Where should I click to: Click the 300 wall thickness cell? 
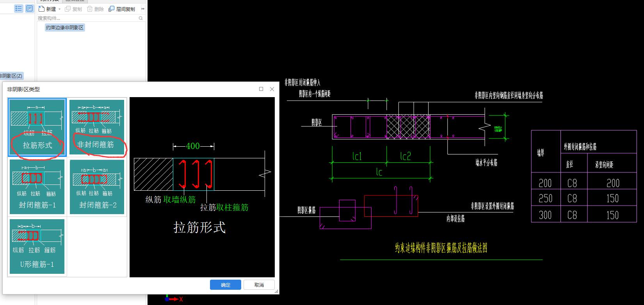click(545, 215)
